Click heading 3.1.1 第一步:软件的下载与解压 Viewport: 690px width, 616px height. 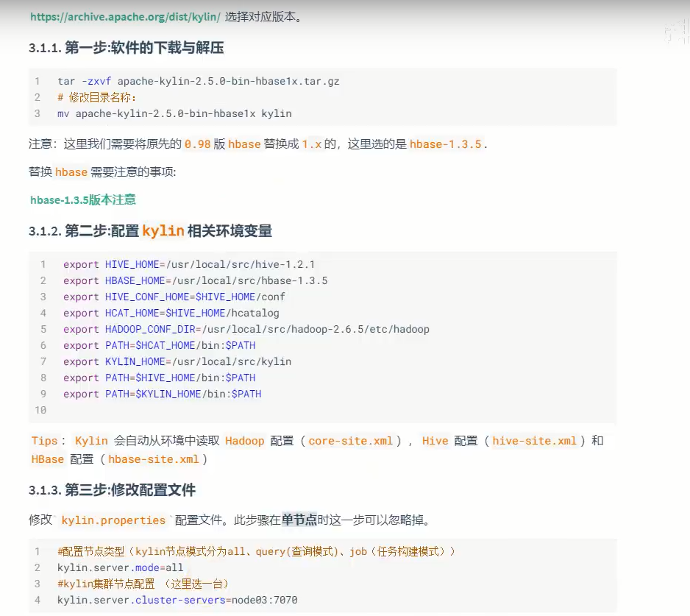[127, 48]
